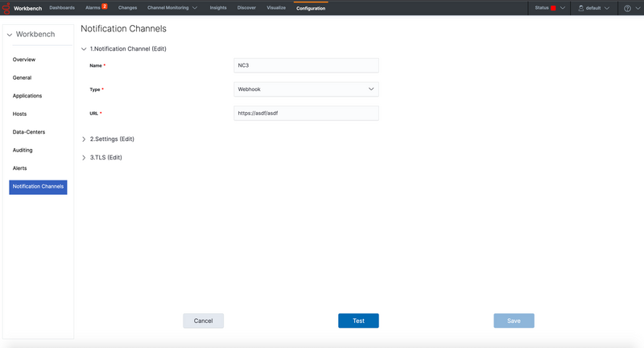Click the Workbench logo icon
This screenshot has width=644, height=348.
pyautogui.click(x=6, y=8)
